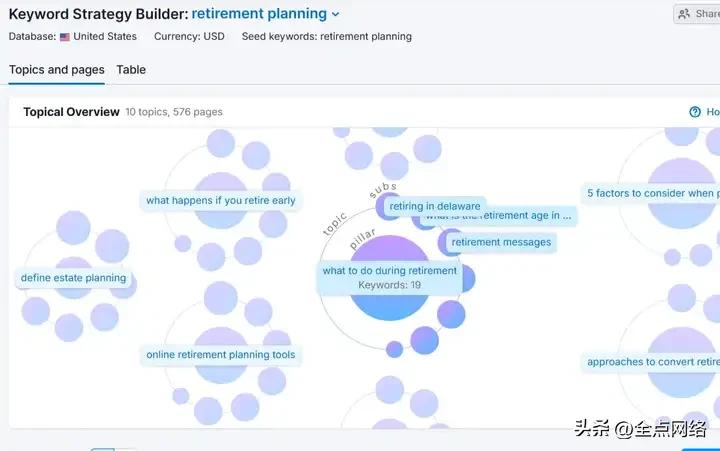Viewport: 720px width, 451px height.
Task: Click the retirement planning title link
Action: coord(259,14)
